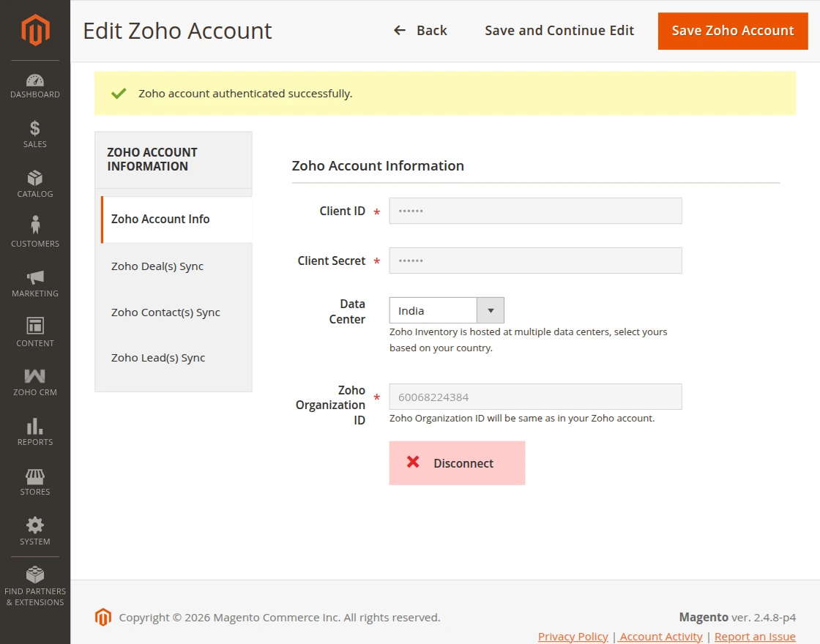Click Save and Continue Edit

click(559, 30)
